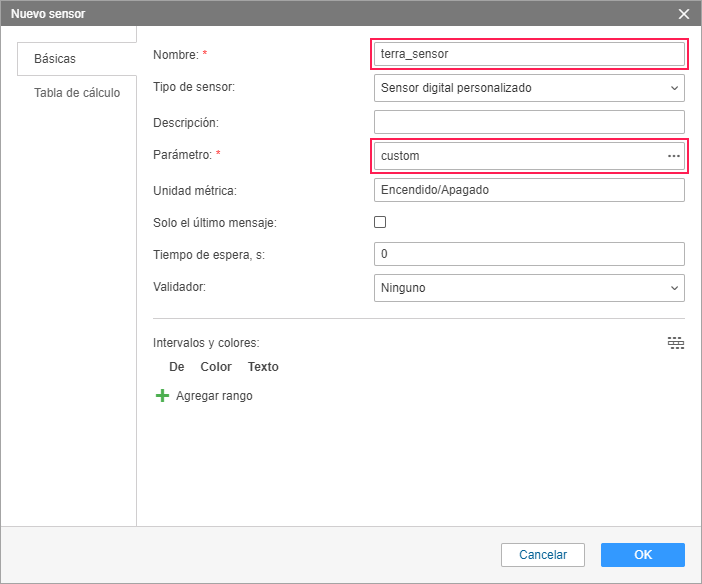Click the intervals scheme icon beside Intervalos y colores
Viewport: 702px width, 584px height.
tap(676, 343)
